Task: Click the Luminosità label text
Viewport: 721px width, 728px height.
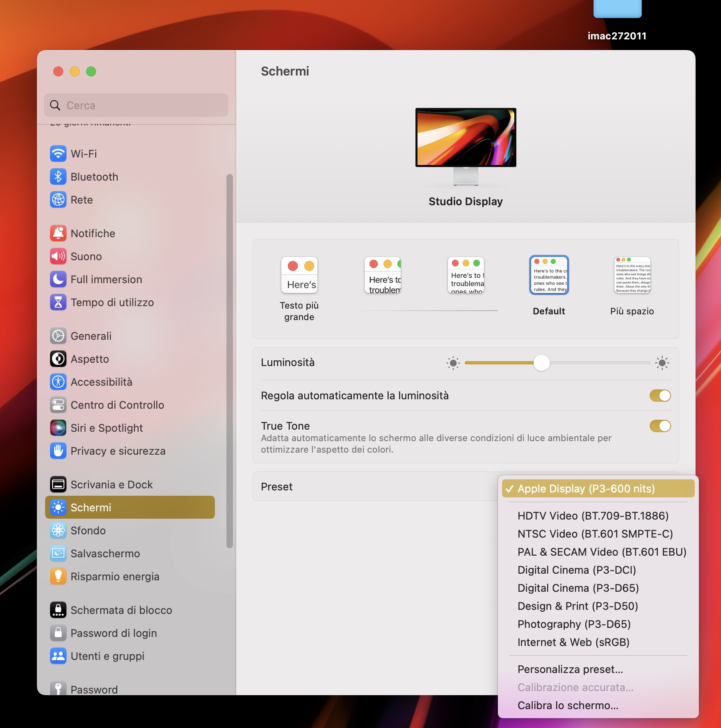Action: 288,362
